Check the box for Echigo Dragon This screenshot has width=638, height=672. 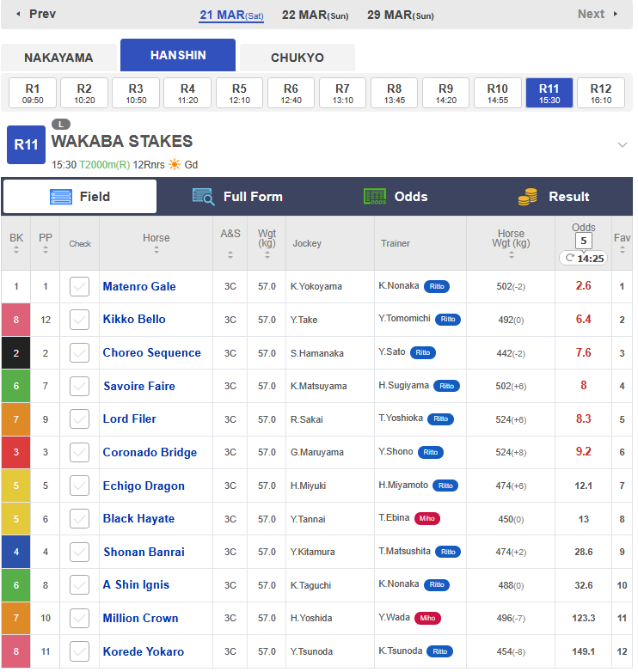[79, 486]
